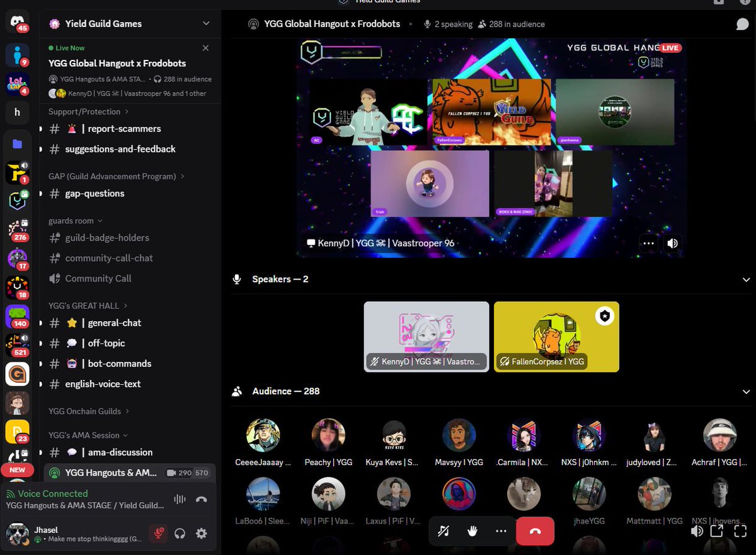The image size is (756, 555).
Task: Toggle stage mute microphone button
Action: [x=444, y=531]
